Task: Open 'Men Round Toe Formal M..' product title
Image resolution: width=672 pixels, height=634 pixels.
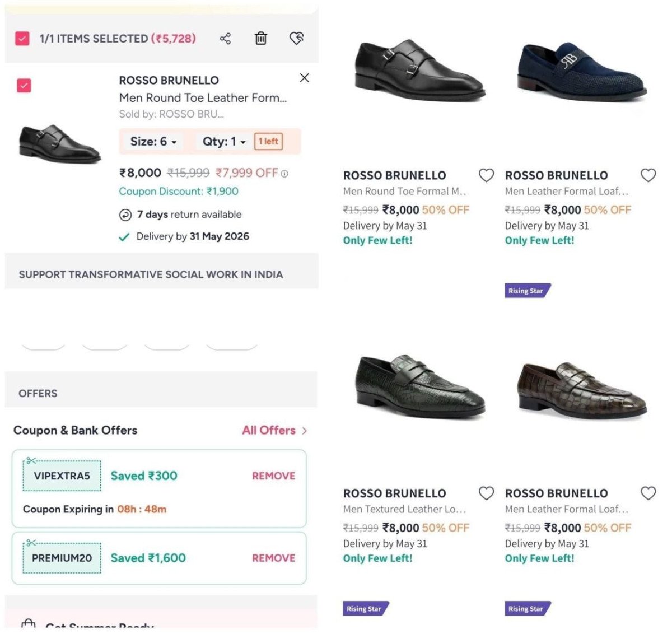Action: pos(405,191)
